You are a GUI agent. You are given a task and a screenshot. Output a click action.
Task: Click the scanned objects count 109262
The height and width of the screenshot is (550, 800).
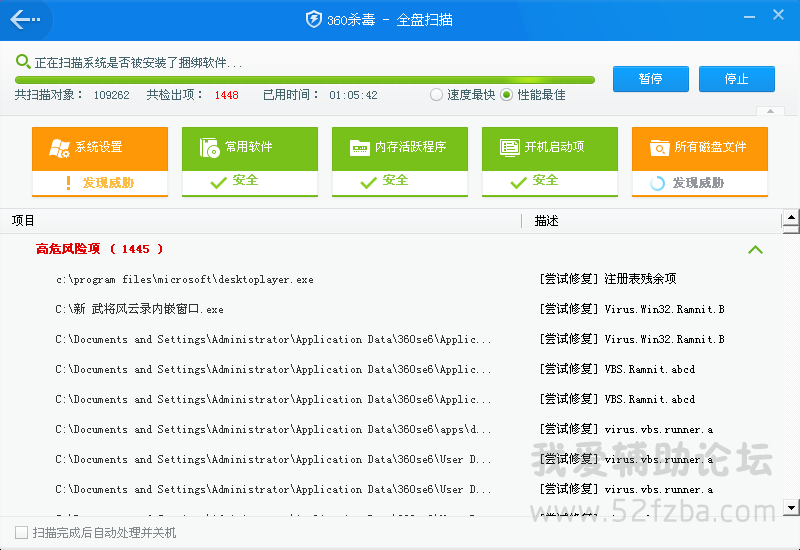pyautogui.click(x=111, y=95)
